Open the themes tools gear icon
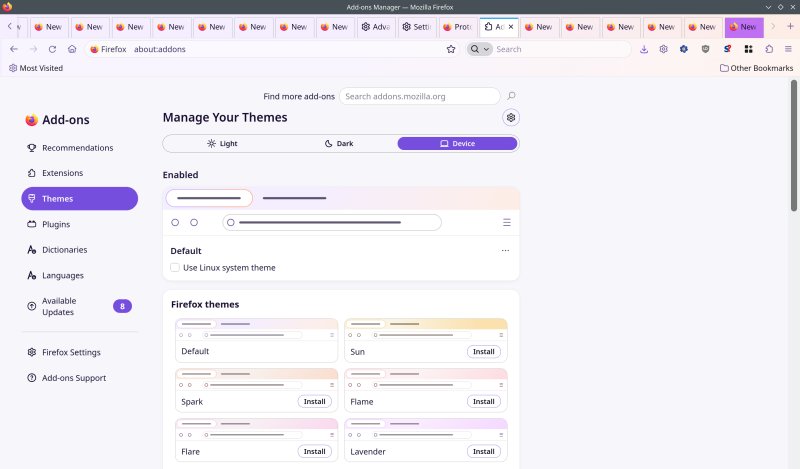The height and width of the screenshot is (469, 800). click(x=511, y=118)
